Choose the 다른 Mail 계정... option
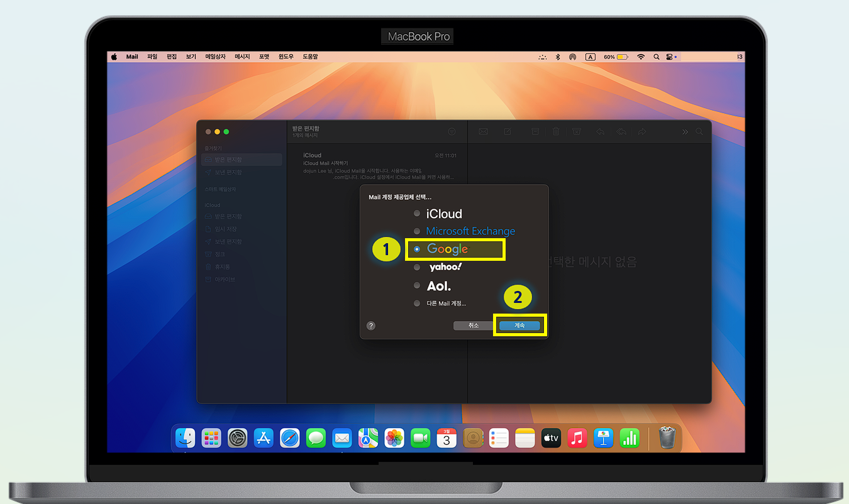Viewport: 849px width, 504px height. coord(416,304)
